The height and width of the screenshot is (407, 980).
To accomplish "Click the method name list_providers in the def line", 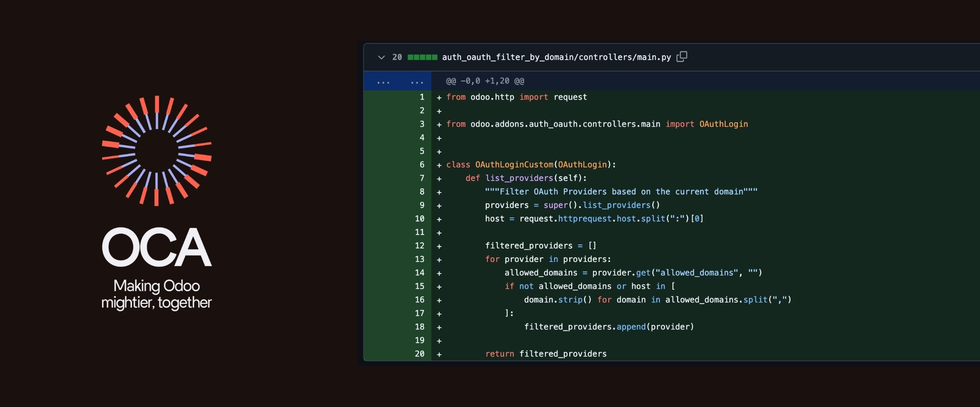I will (x=519, y=178).
